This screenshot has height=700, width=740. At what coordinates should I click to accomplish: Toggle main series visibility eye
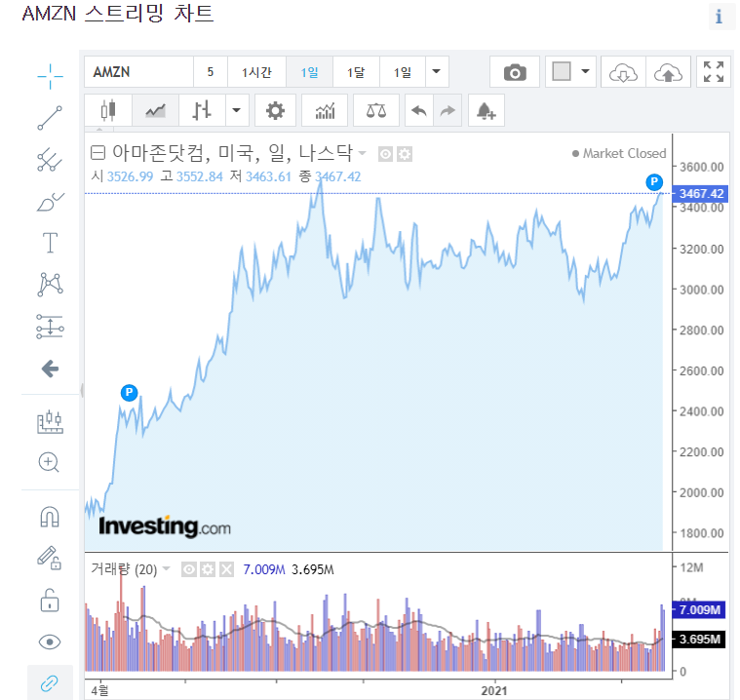click(x=385, y=154)
